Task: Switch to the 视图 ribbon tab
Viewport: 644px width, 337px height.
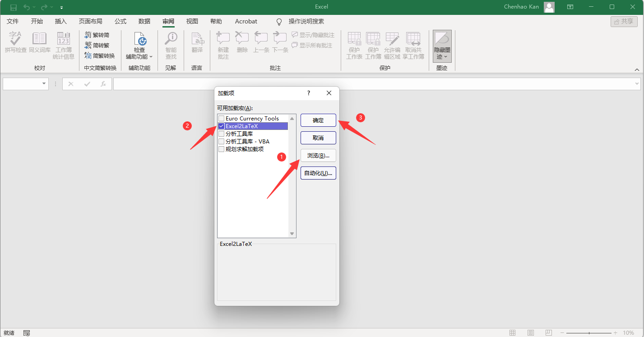Action: 192,21
